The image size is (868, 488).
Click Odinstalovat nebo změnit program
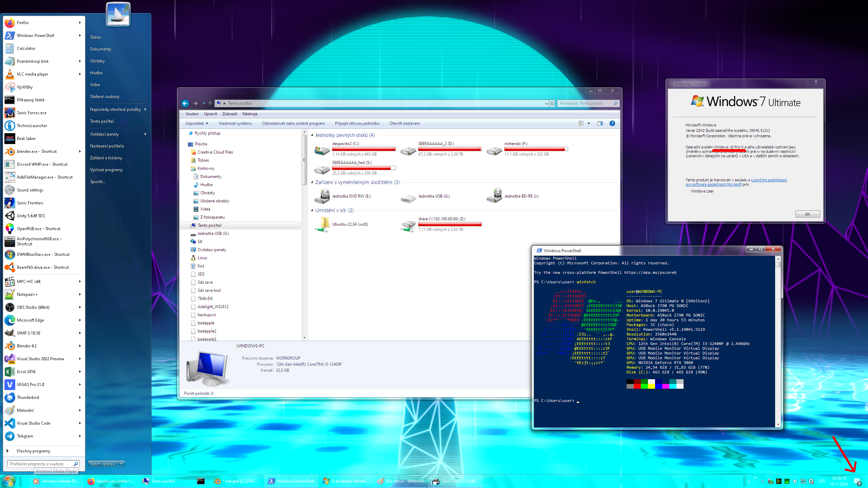tap(293, 123)
